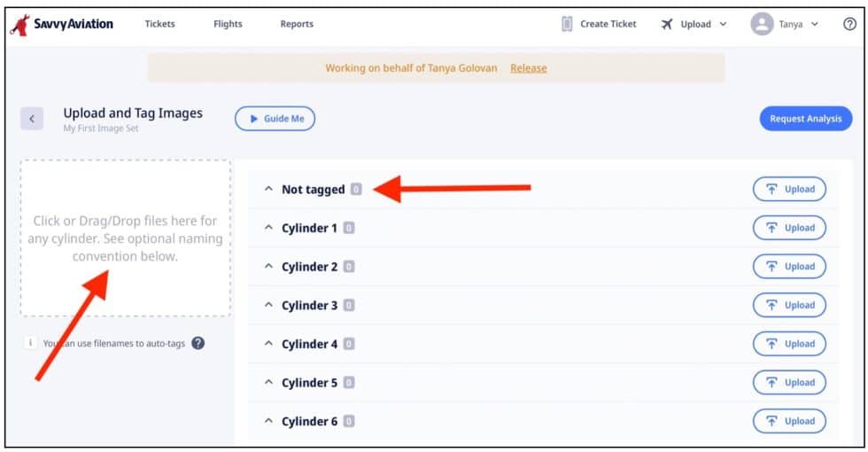Viewport: 868px width, 452px height.
Task: Click the Create Ticket clipboard icon
Action: (567, 24)
